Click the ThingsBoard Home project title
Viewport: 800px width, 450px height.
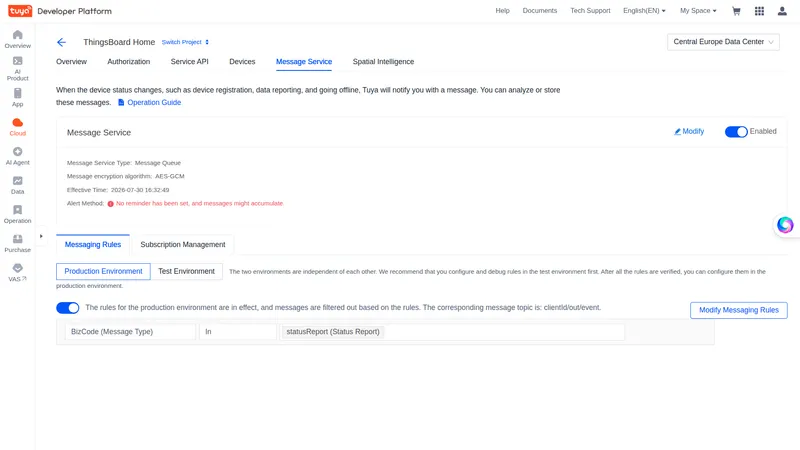point(119,42)
